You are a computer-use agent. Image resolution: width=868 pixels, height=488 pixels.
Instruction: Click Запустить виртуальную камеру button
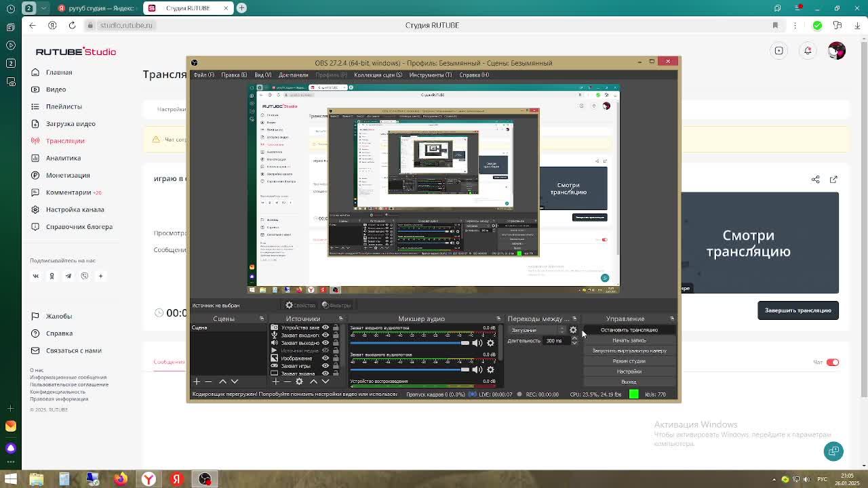(629, 350)
